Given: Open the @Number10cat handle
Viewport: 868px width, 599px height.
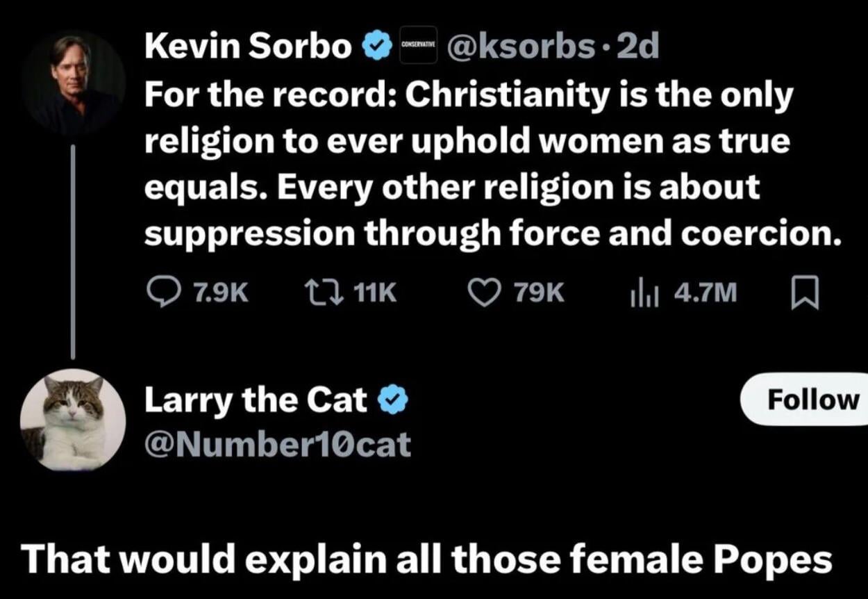Looking at the screenshot, I should 278,443.
